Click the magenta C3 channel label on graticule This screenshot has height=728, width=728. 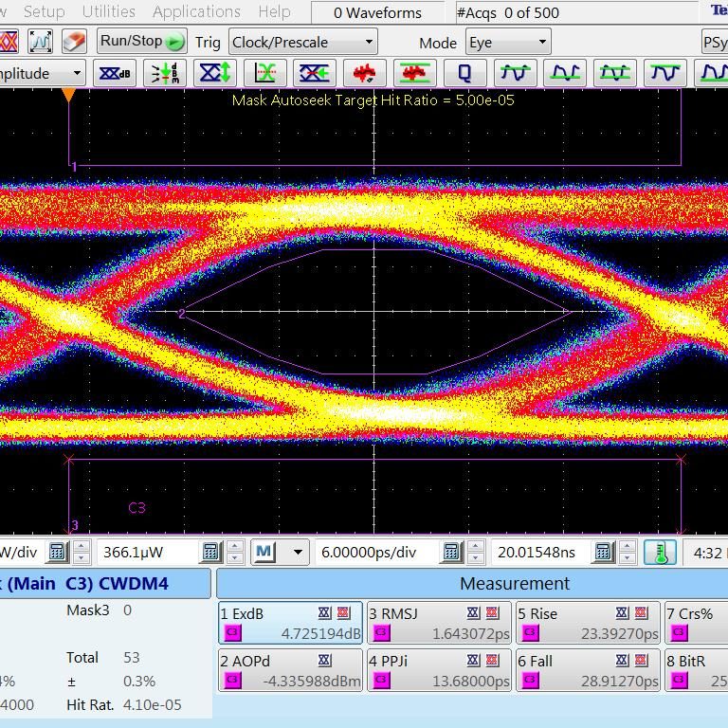pos(136,507)
